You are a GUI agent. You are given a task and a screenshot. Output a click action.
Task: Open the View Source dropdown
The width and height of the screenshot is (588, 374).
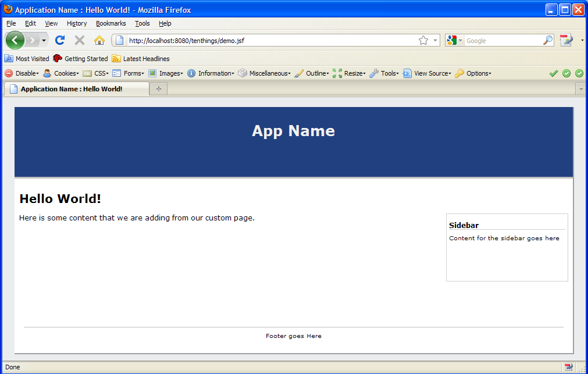point(432,73)
